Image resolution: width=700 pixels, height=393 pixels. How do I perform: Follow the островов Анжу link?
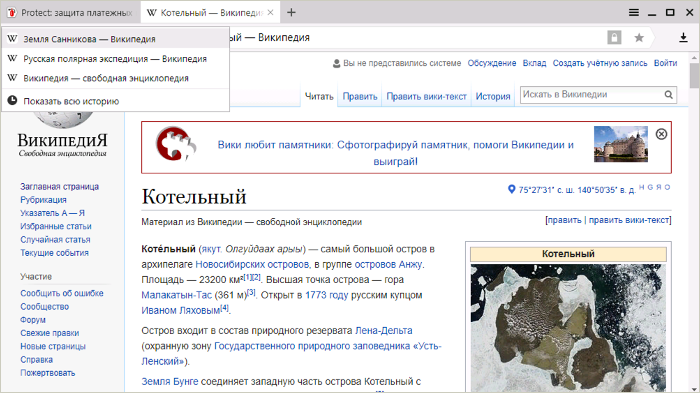[388, 264]
